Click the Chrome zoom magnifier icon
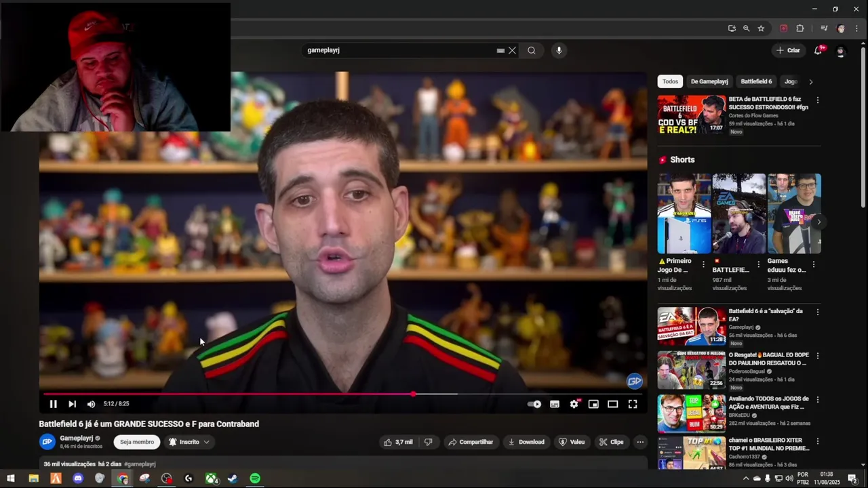The height and width of the screenshot is (488, 868). [746, 28]
